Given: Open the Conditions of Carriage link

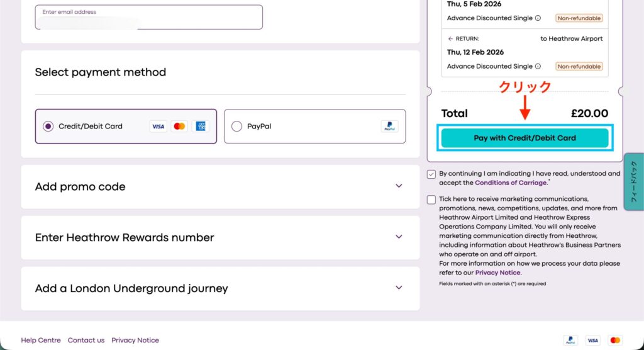Looking at the screenshot, I should click(x=511, y=183).
